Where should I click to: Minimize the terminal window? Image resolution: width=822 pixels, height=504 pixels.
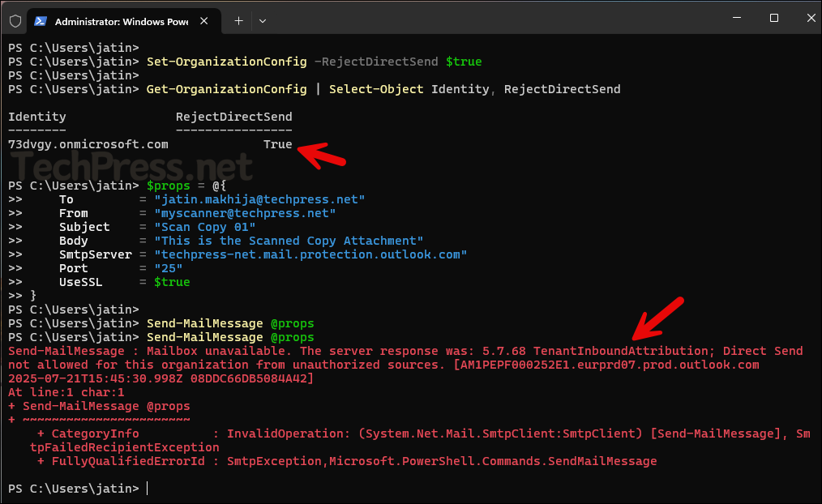pyautogui.click(x=737, y=18)
